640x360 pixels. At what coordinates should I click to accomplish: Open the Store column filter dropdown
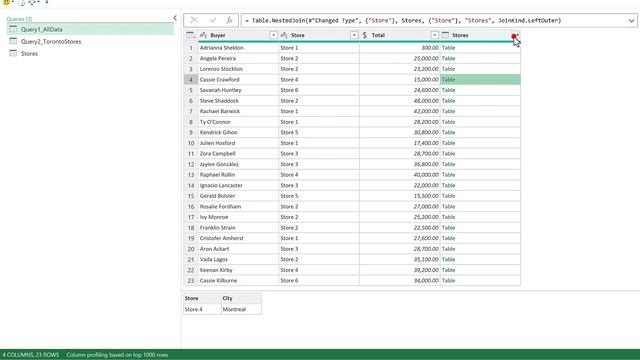pos(354,36)
